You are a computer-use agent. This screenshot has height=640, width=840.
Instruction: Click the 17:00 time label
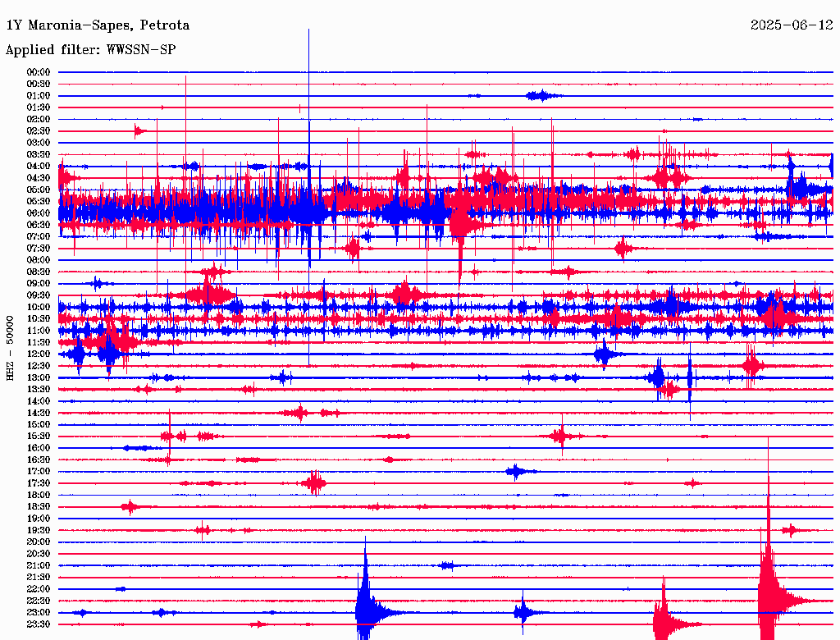click(39, 471)
